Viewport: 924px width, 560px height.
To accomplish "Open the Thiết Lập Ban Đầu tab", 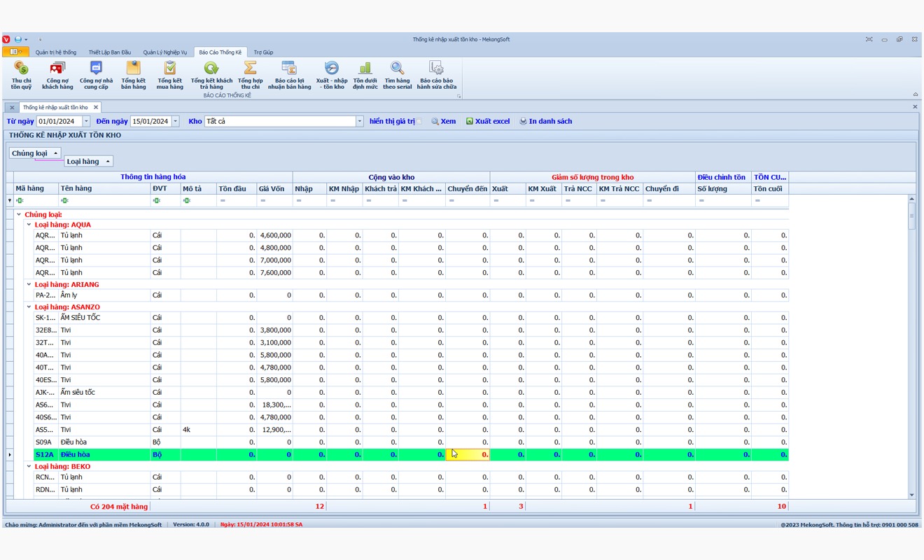I will click(x=109, y=52).
